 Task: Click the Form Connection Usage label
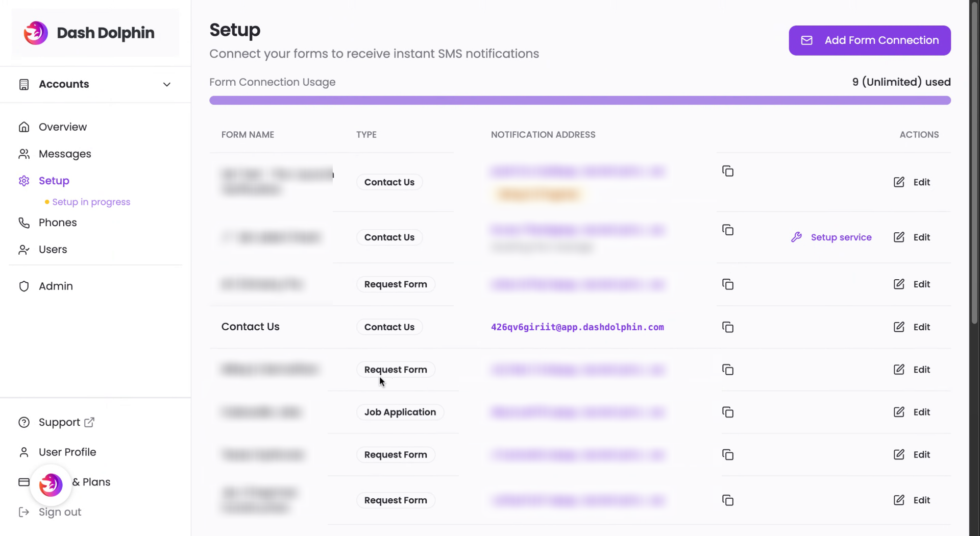272,82
